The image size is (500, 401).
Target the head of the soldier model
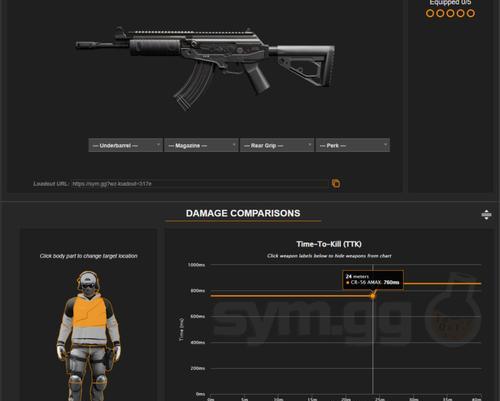coord(88,283)
